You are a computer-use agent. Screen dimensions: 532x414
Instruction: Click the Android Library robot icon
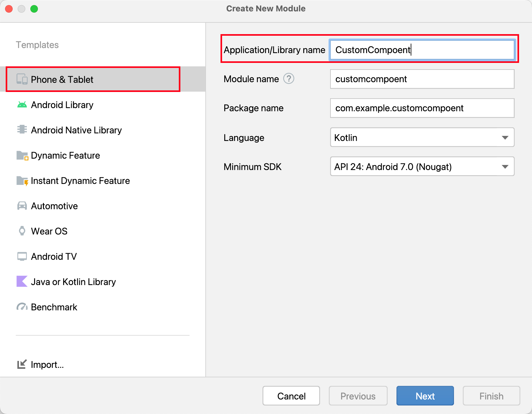[22, 105]
